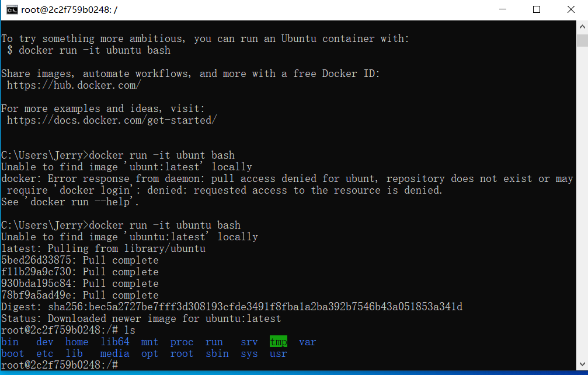Click the 'sys' directory name
Screen dimensions: 588x375
click(249, 353)
